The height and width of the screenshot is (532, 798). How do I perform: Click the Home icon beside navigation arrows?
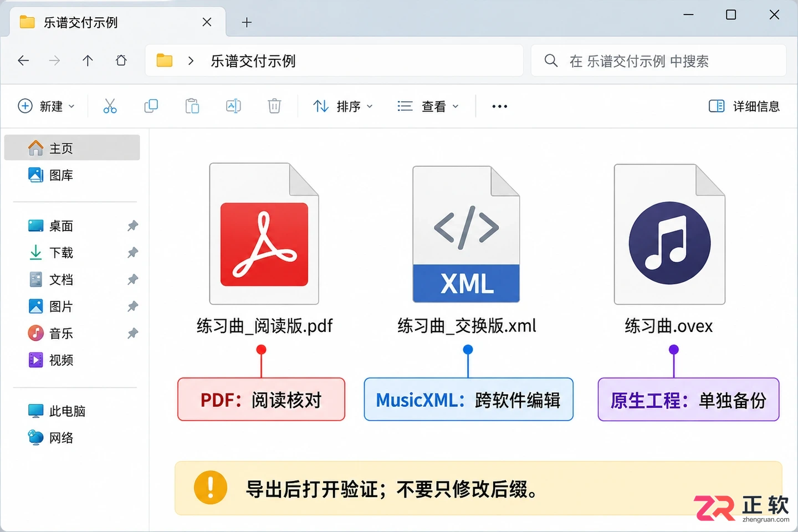[121, 60]
